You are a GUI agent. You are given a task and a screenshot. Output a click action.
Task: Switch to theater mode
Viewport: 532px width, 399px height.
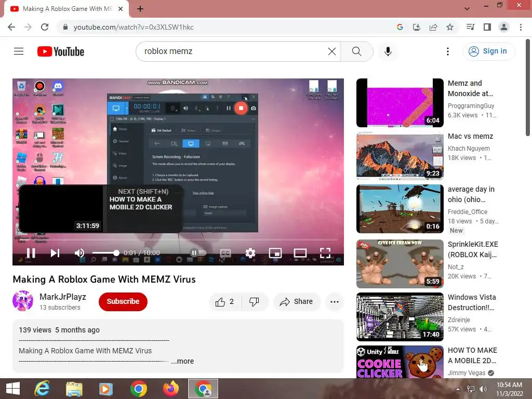pos(300,253)
